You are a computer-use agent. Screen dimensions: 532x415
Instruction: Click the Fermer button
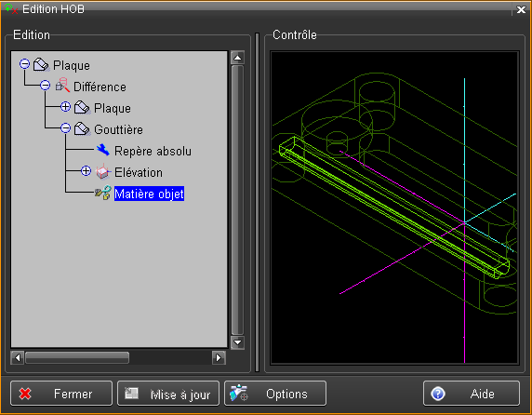click(x=61, y=394)
